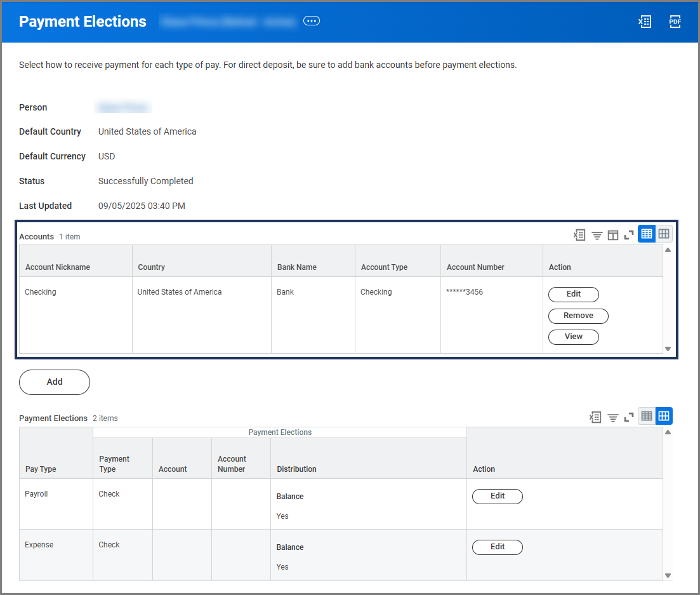Viewport: 700px width, 595px height.
Task: Click the up arrow of the Payment Elections table scrollbar
Action: coord(668,432)
